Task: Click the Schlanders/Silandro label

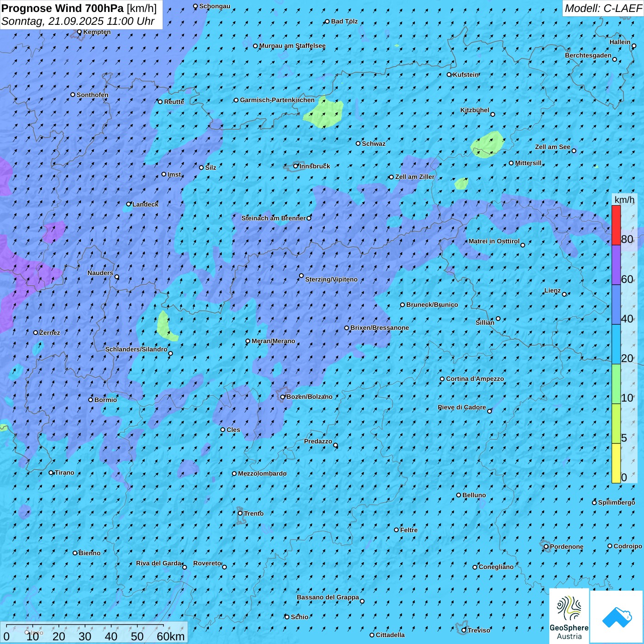Action: pos(136,350)
